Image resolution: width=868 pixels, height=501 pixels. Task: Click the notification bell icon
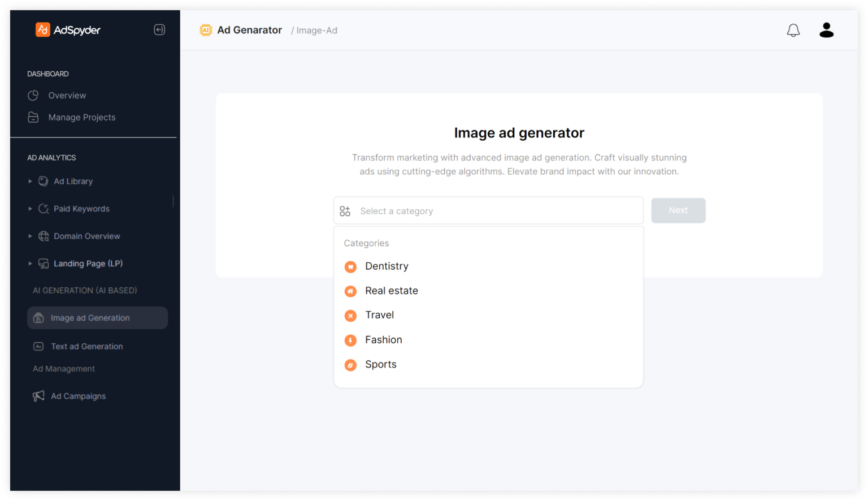[x=793, y=31]
